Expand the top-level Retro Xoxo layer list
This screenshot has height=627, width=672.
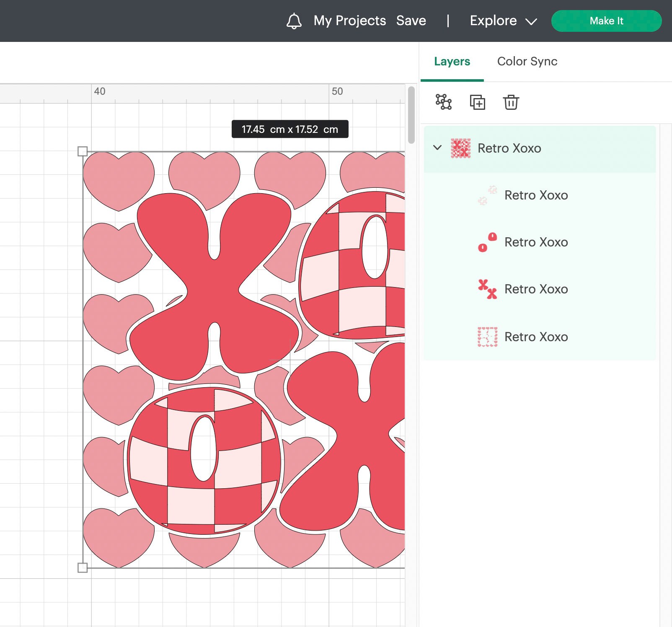click(x=437, y=148)
